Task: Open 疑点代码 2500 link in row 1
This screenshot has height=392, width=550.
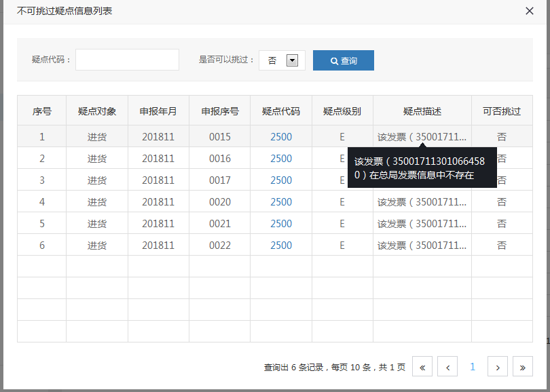Action: point(281,137)
